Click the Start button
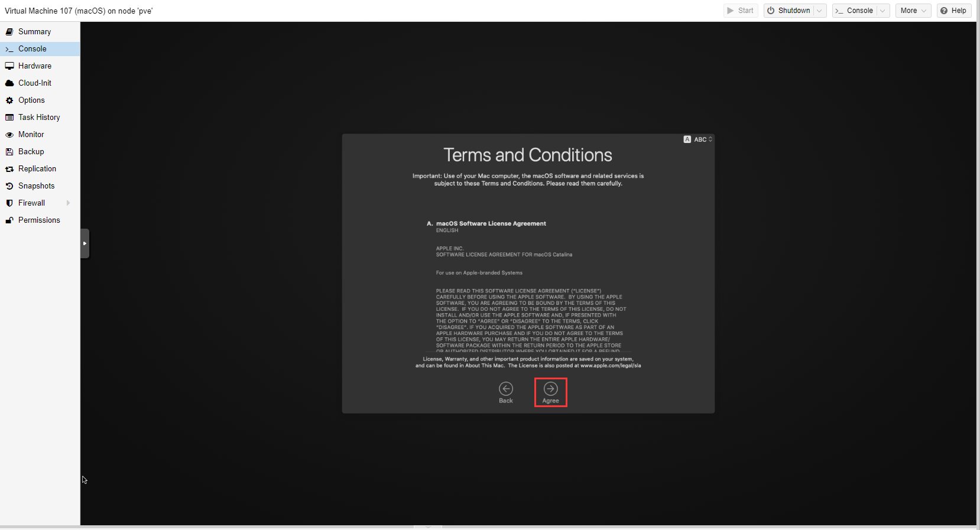Image resolution: width=980 pixels, height=530 pixels. (741, 11)
